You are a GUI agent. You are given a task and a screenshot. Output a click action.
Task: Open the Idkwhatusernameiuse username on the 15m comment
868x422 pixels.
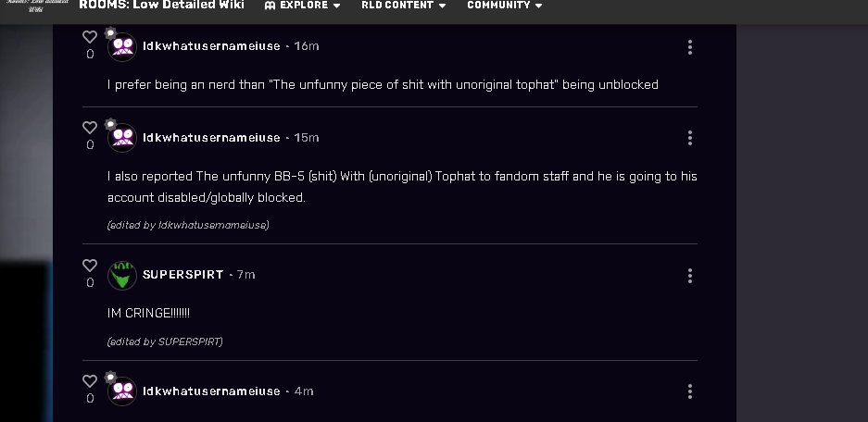pos(211,138)
